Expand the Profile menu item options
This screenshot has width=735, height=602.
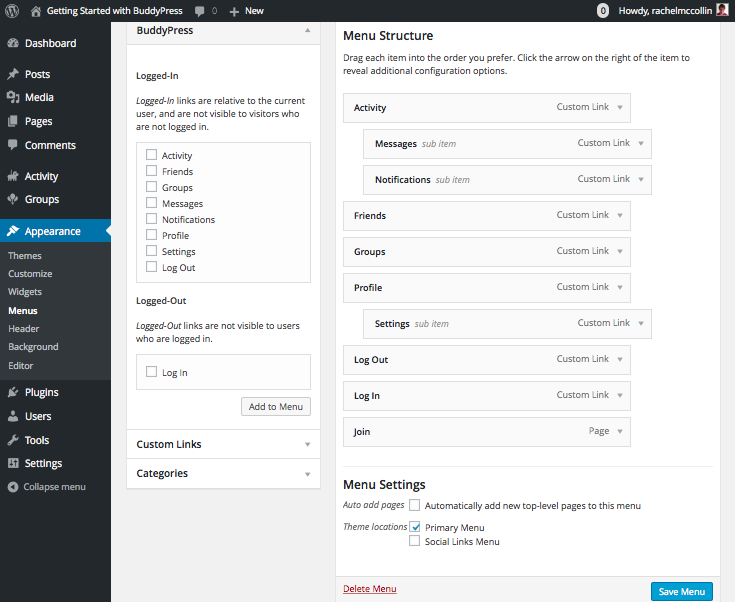click(x=620, y=287)
